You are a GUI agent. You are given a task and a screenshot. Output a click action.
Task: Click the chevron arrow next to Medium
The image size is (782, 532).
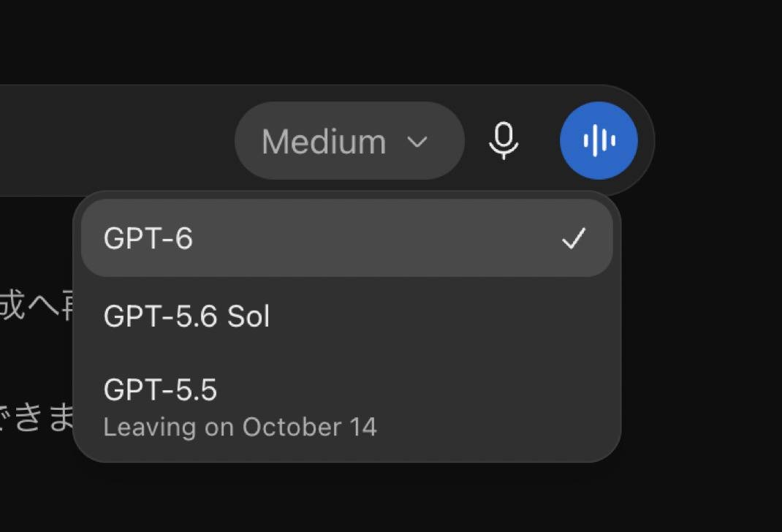coord(417,142)
